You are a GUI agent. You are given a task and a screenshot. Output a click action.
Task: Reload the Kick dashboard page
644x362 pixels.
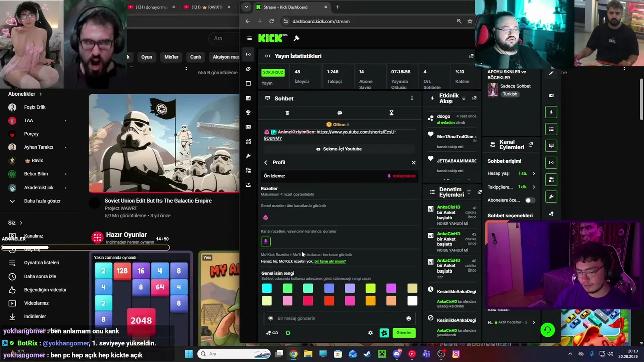click(272, 21)
